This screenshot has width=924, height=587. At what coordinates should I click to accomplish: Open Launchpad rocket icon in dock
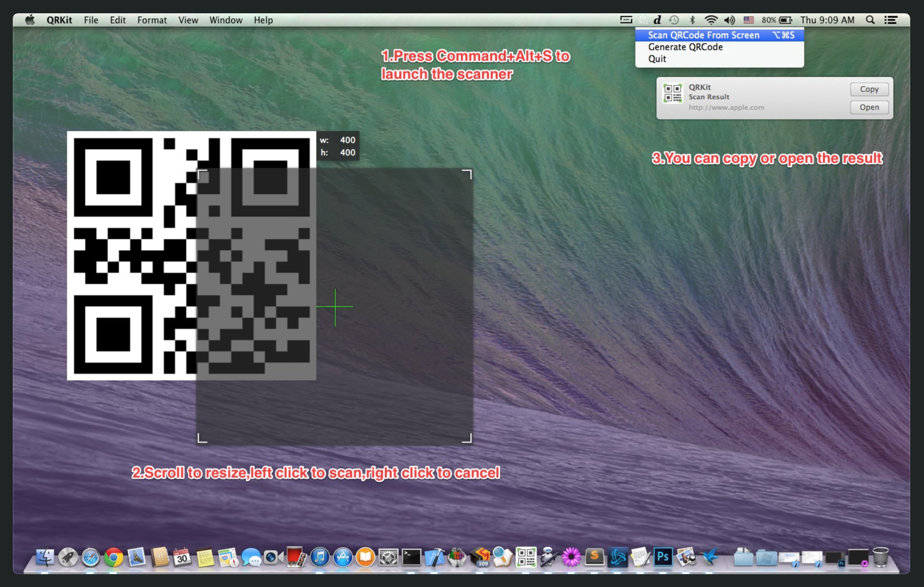(x=68, y=557)
